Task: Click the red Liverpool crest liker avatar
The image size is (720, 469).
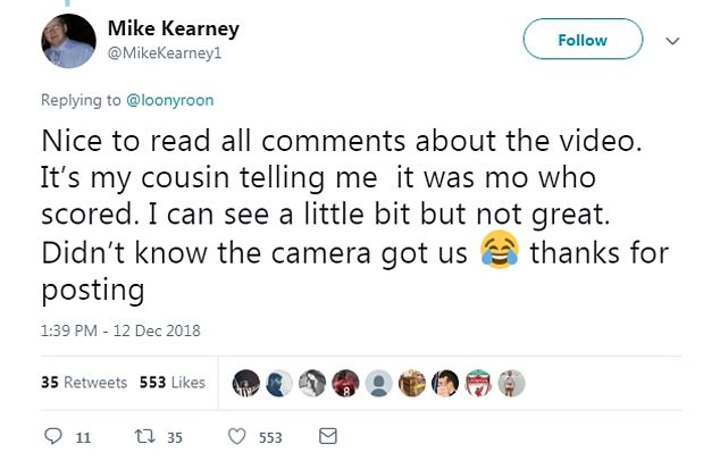Action: click(479, 383)
